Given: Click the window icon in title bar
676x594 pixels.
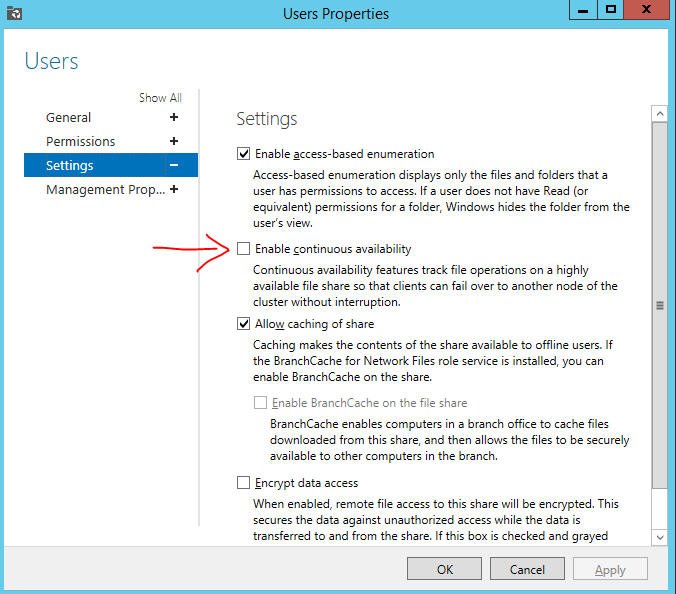Looking at the screenshot, I should [12, 14].
